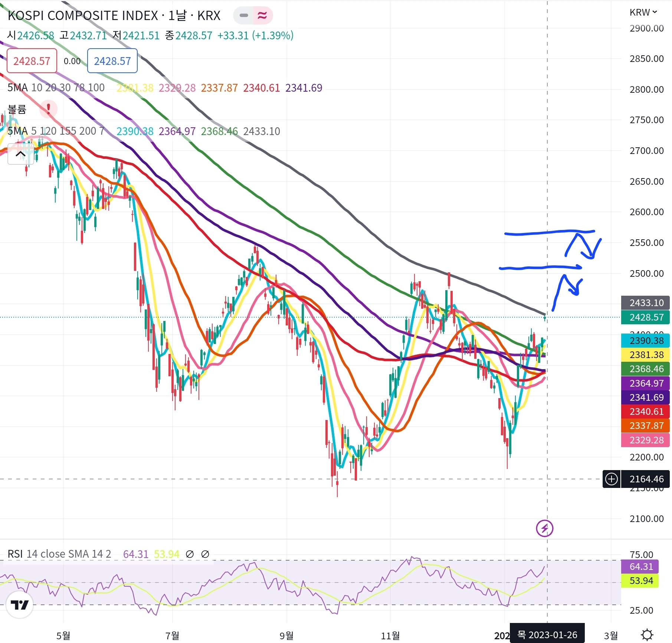Select the RSI 14 close SMA indicator

click(x=59, y=554)
